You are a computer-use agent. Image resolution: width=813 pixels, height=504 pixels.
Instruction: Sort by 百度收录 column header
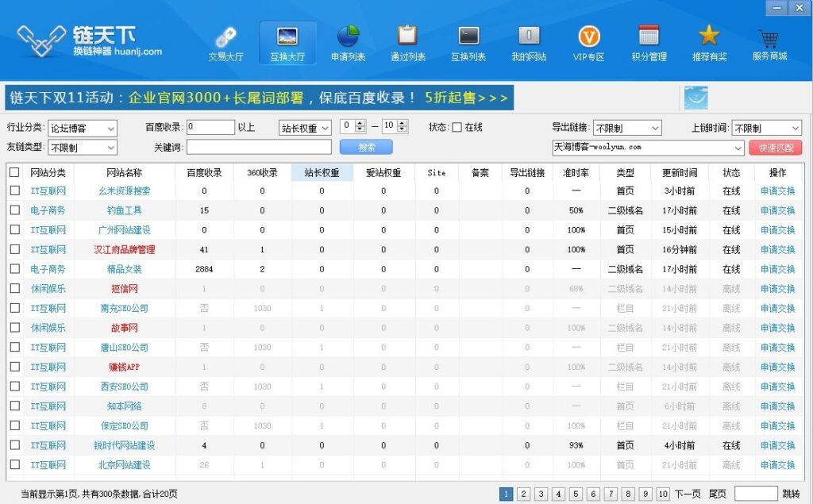204,173
